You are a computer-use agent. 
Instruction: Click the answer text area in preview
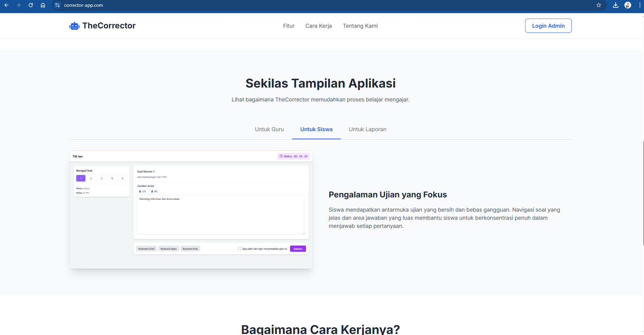click(221, 215)
